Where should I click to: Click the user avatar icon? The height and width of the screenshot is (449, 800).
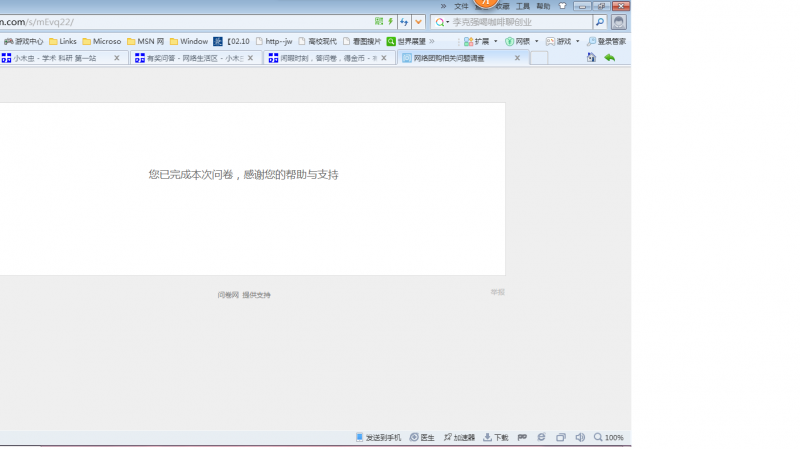point(619,22)
